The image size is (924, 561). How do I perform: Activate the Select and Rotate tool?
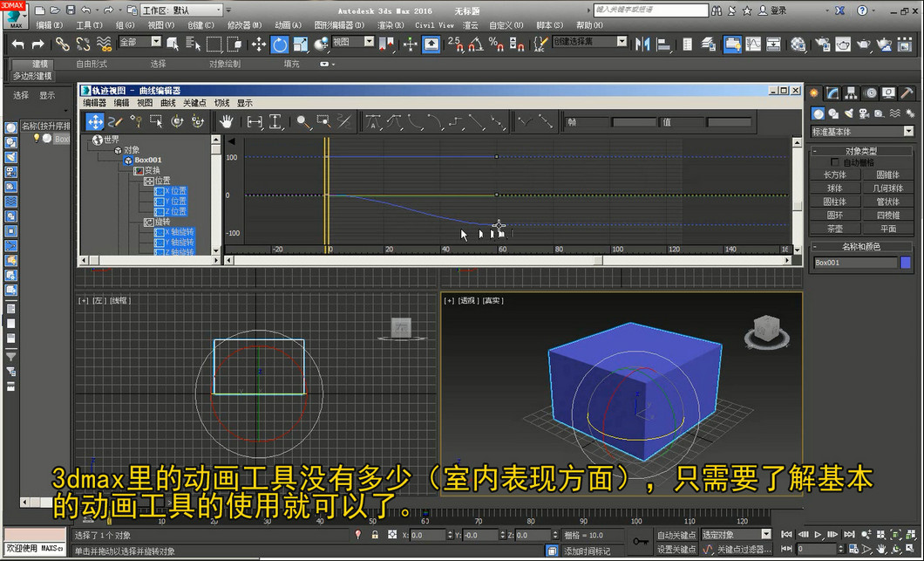(278, 44)
